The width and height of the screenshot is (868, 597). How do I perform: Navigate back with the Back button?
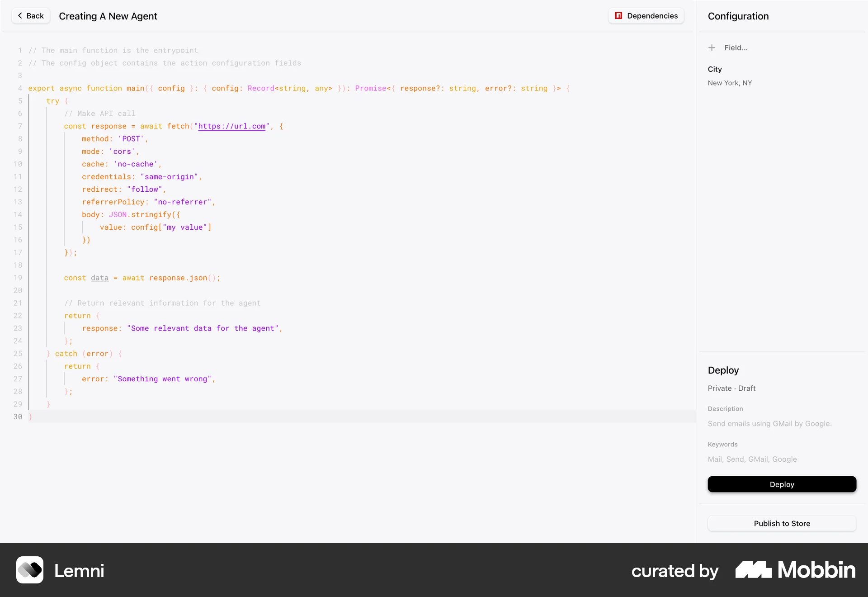point(30,15)
